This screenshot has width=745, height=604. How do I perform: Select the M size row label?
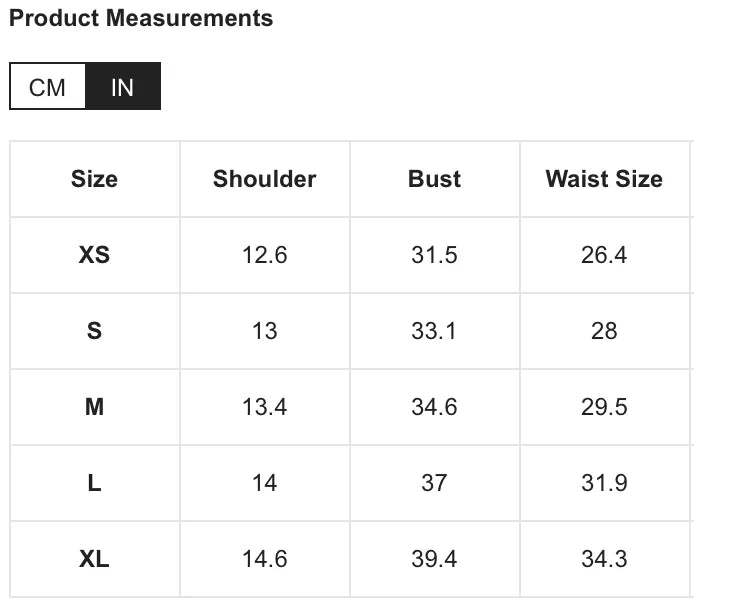pyautogui.click(x=94, y=407)
